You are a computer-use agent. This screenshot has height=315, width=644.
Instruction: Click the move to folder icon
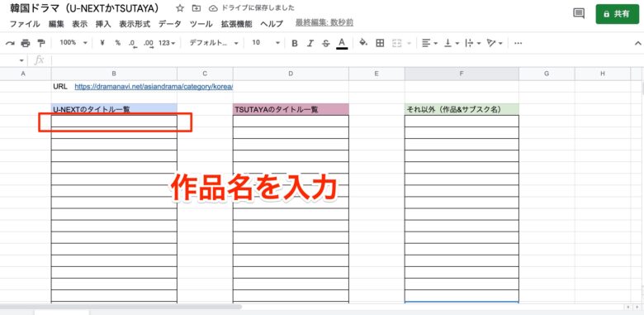pos(197,8)
